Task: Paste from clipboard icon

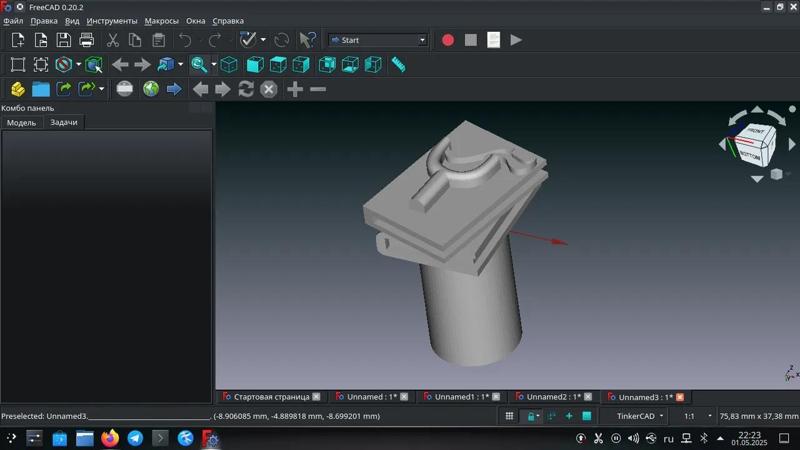Action: [159, 40]
